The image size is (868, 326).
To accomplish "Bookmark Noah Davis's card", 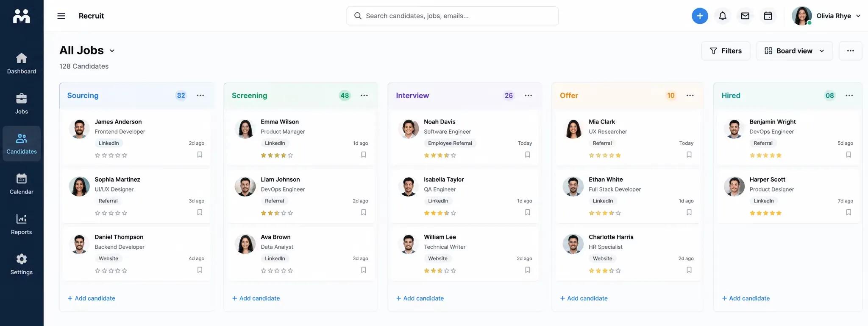I will [528, 155].
